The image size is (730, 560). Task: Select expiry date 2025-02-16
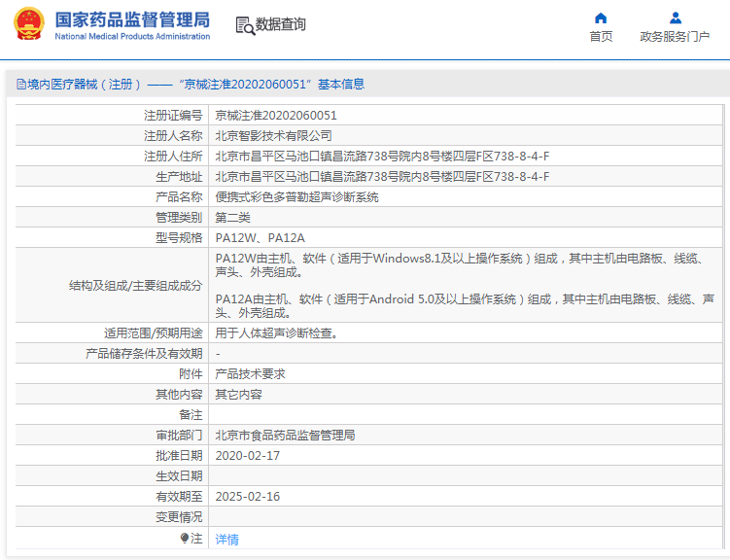[247, 497]
